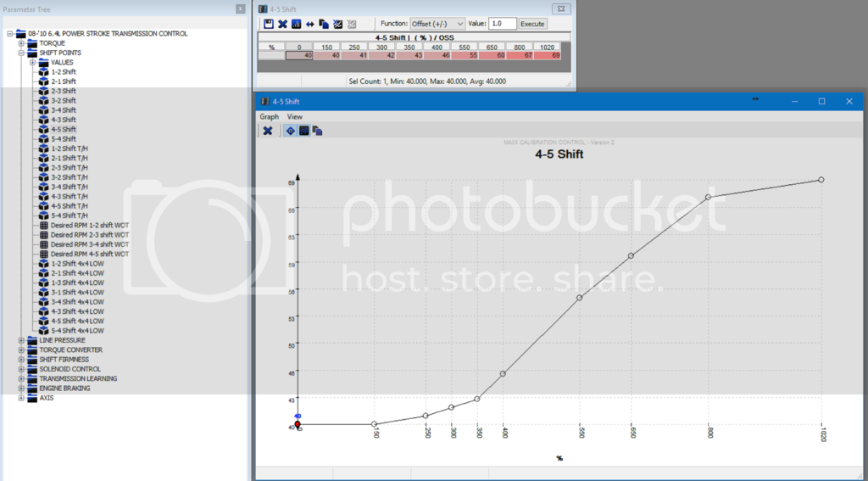Select the 4-5 Shift tree item

[x=63, y=129]
